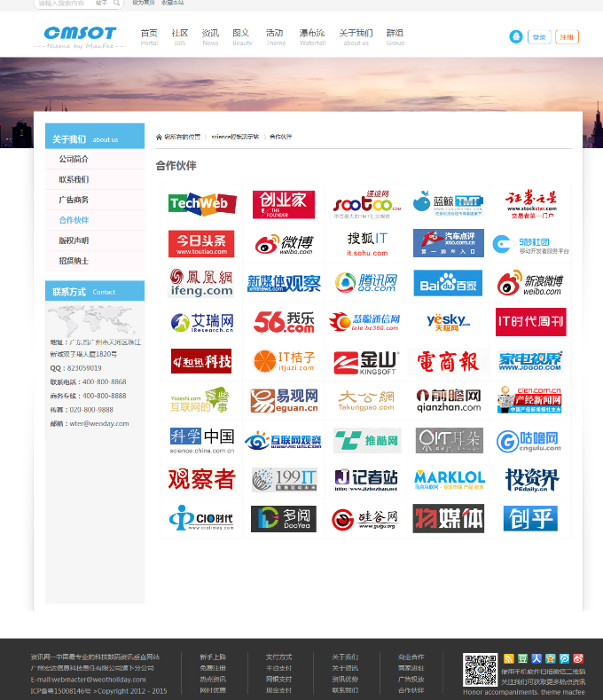Click the 注册 register button

click(567, 37)
